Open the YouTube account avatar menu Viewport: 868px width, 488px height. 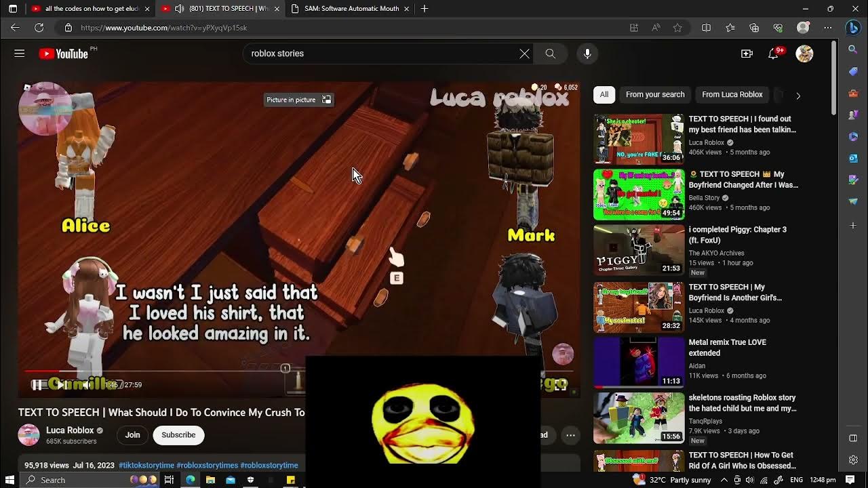click(804, 54)
